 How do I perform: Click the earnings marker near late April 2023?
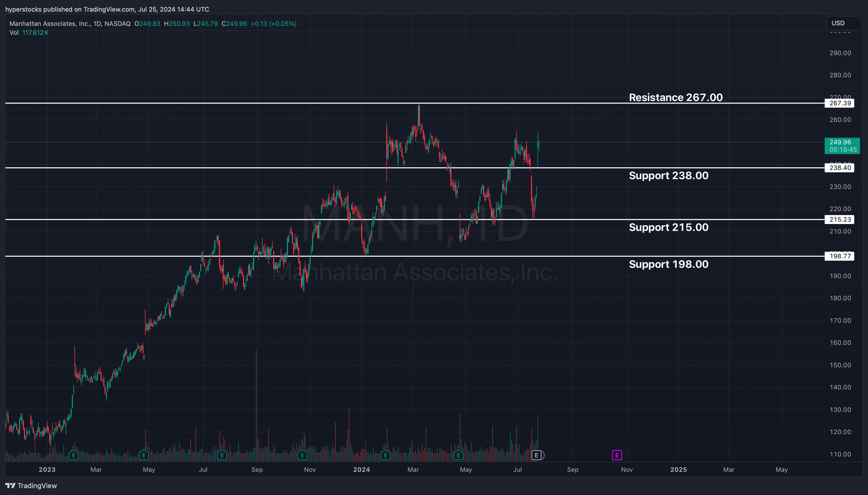pyautogui.click(x=144, y=455)
